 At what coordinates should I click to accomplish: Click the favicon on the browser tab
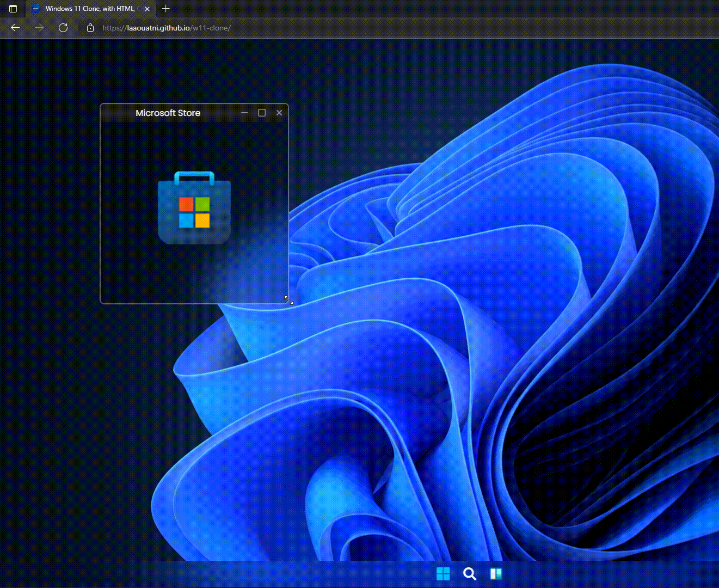tap(35, 9)
